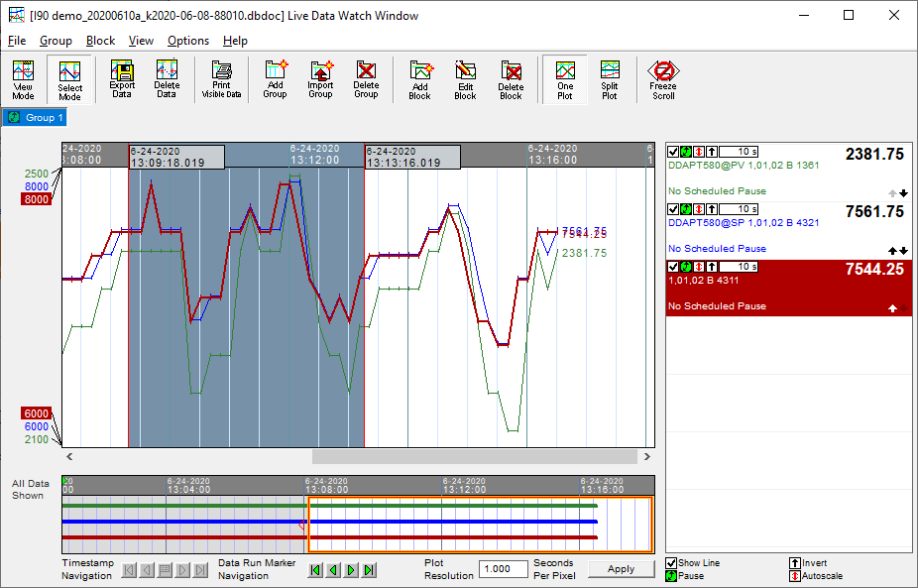Image resolution: width=918 pixels, height=588 pixels.
Task: Pause the DDAPT580@PV block via green pause toggle
Action: [686, 151]
